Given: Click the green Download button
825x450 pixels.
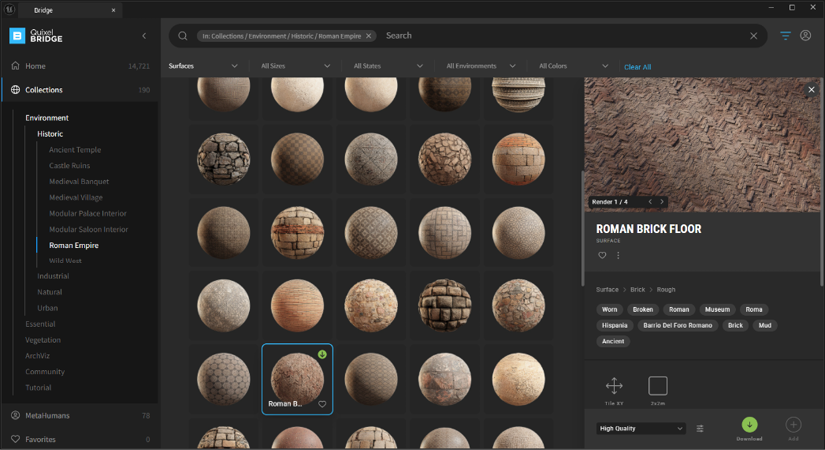Looking at the screenshot, I should click(749, 425).
